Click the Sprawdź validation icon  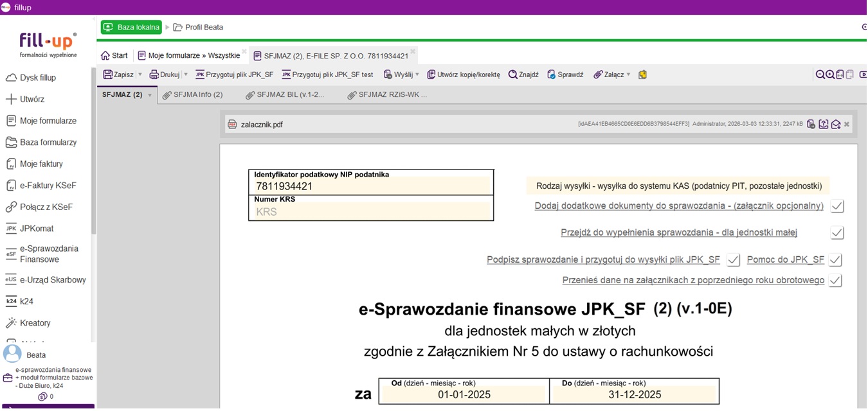coord(551,74)
